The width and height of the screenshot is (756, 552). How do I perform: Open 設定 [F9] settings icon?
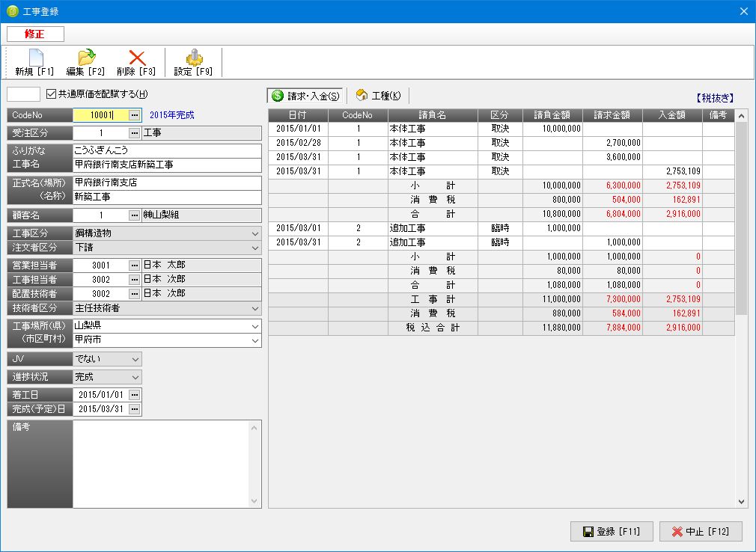click(x=195, y=58)
